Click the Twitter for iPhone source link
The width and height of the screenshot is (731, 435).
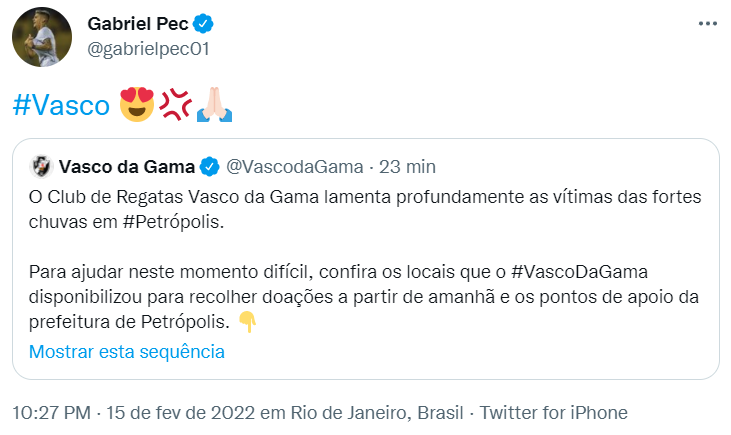(x=555, y=412)
